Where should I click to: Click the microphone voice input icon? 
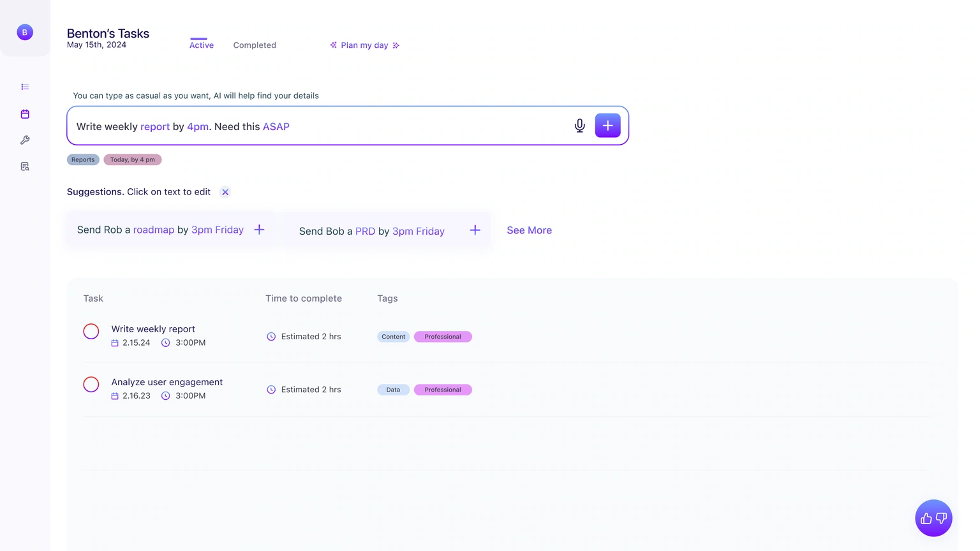coord(579,126)
